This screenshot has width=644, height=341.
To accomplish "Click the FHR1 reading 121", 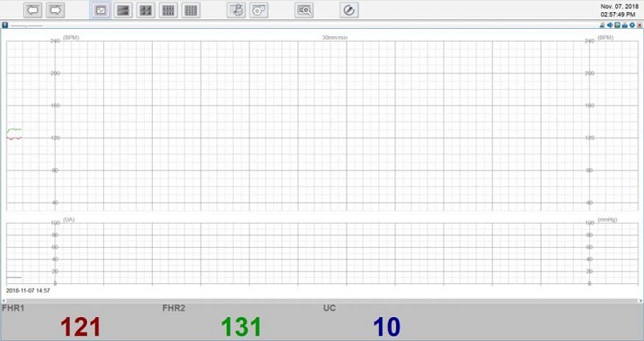I will pos(80,327).
